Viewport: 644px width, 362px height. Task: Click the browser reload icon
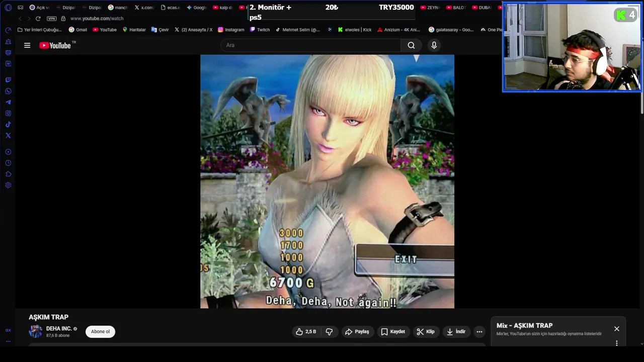click(x=38, y=19)
